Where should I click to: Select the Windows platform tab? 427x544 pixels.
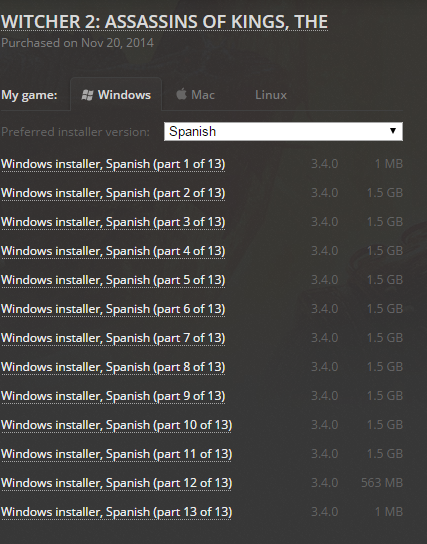(x=116, y=94)
